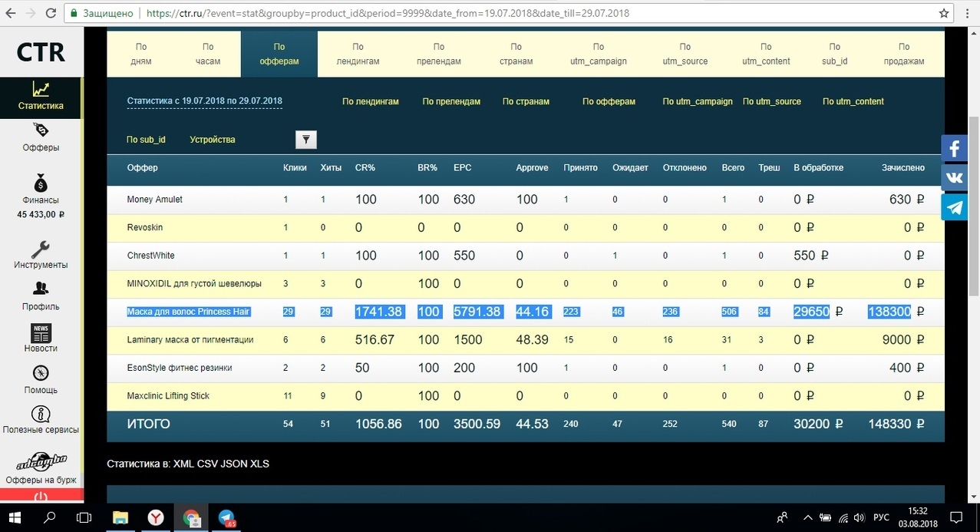This screenshot has width=980, height=532.
Task: Click the Revoskin offer name
Action: coord(145,227)
